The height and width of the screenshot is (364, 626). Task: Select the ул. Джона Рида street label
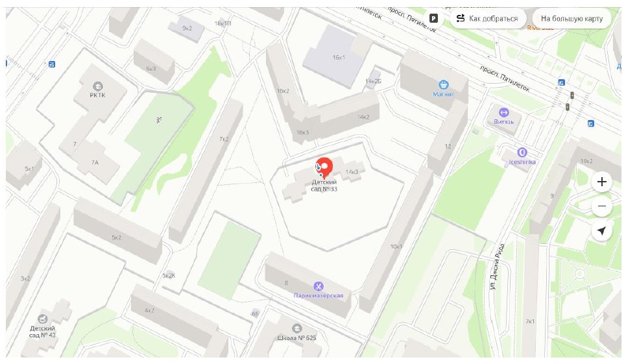497,266
